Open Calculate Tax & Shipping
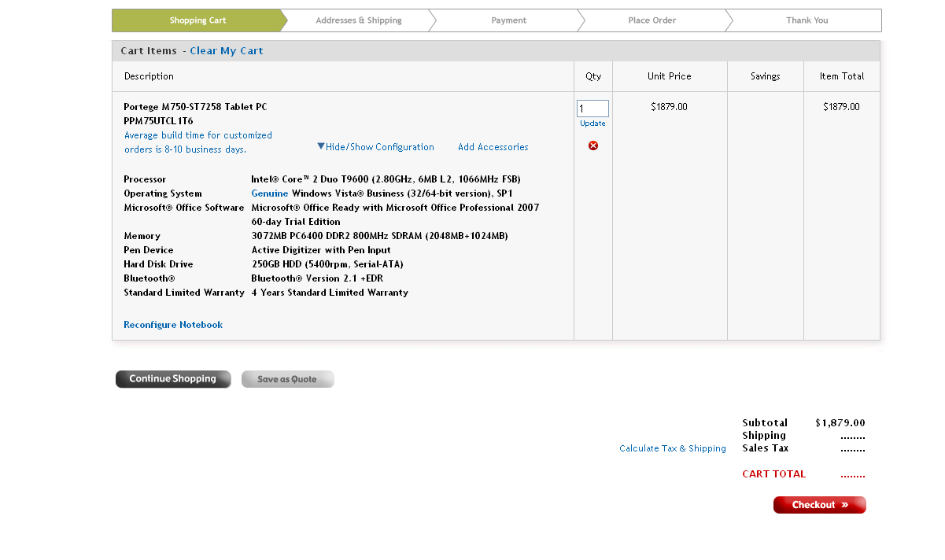Viewport: 945px width, 560px height. tap(672, 448)
